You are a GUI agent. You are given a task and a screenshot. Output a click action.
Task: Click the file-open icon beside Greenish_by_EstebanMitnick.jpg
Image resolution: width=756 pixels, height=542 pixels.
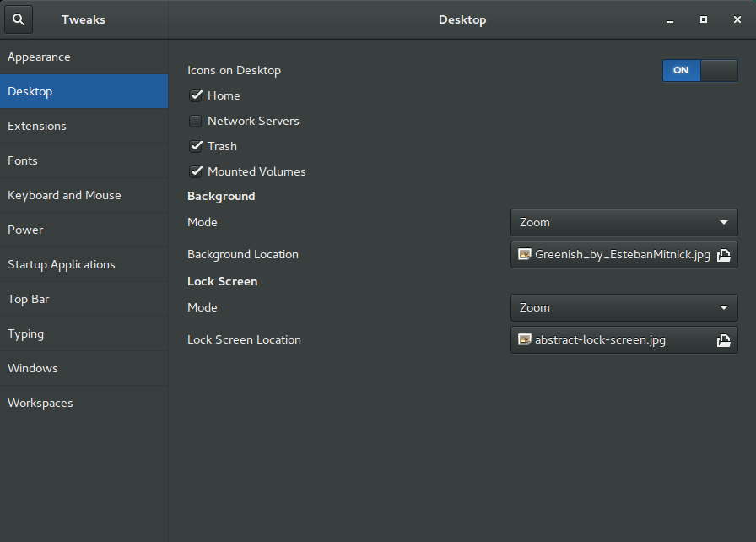[723, 255]
